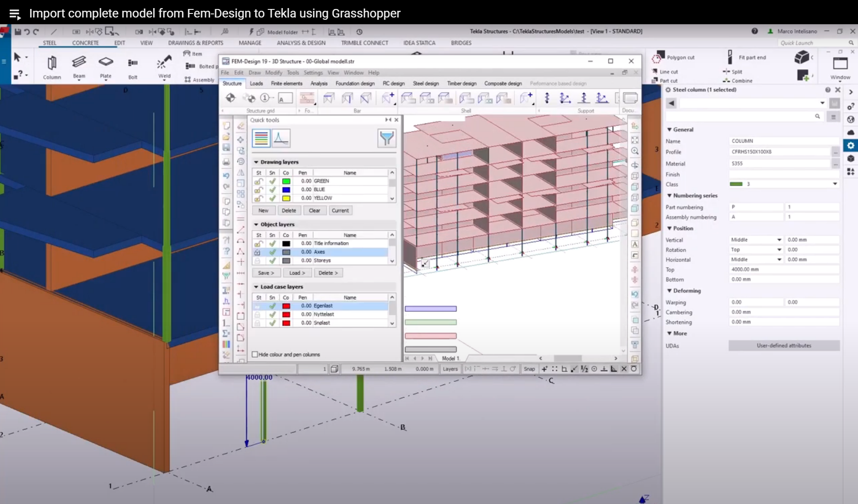
Task: Select the Plate tool in Tekla ribbon
Action: coord(106,67)
